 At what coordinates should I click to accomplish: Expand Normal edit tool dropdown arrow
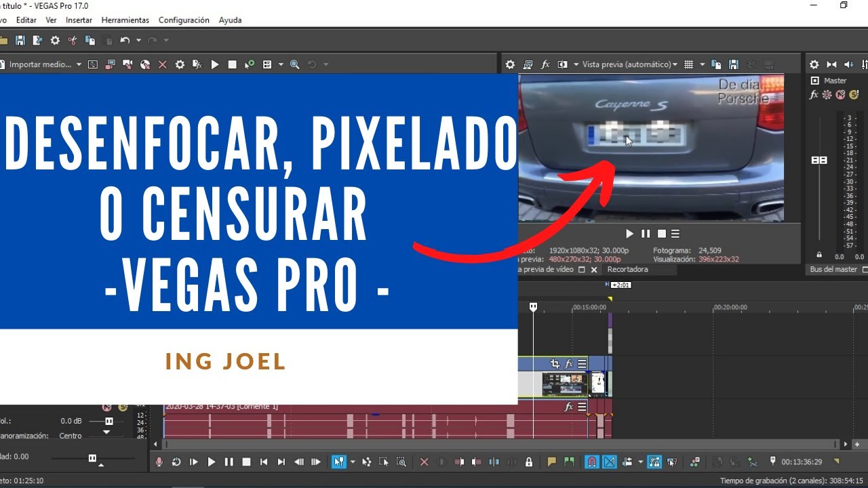[x=352, y=462]
